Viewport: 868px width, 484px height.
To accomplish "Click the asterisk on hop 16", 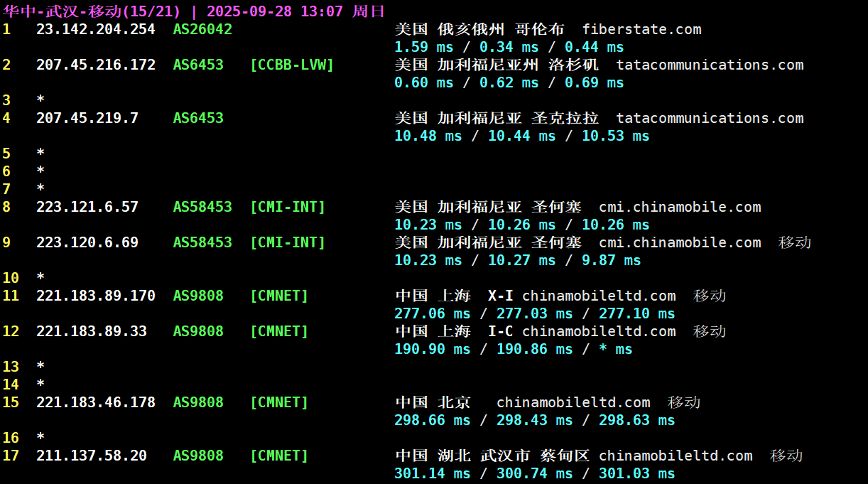I will (40, 438).
